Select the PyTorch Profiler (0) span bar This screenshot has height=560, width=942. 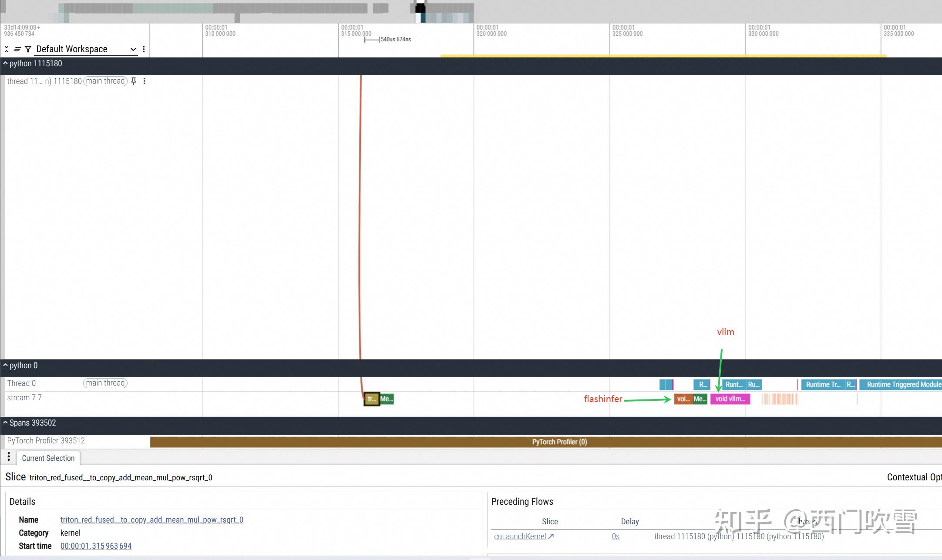pos(559,442)
